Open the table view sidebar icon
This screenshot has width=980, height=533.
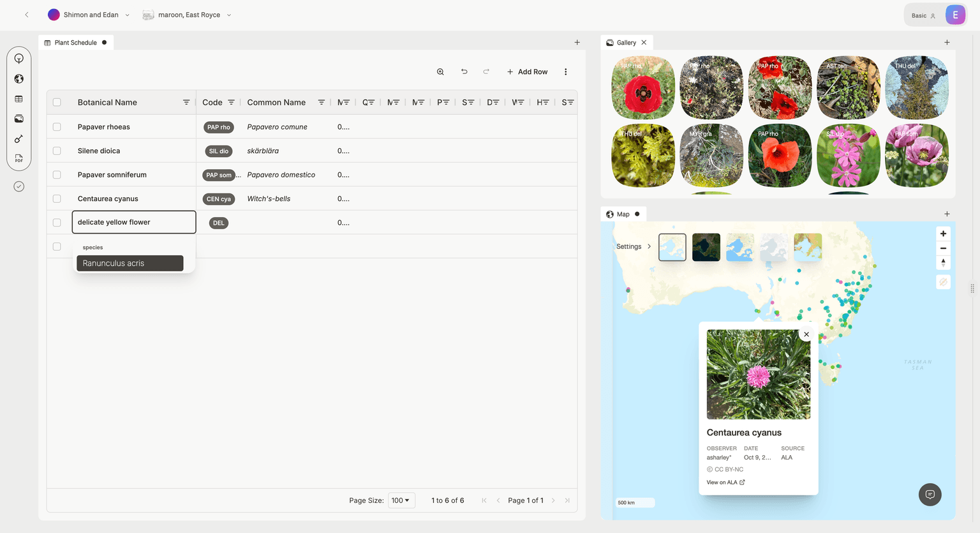coord(19,99)
